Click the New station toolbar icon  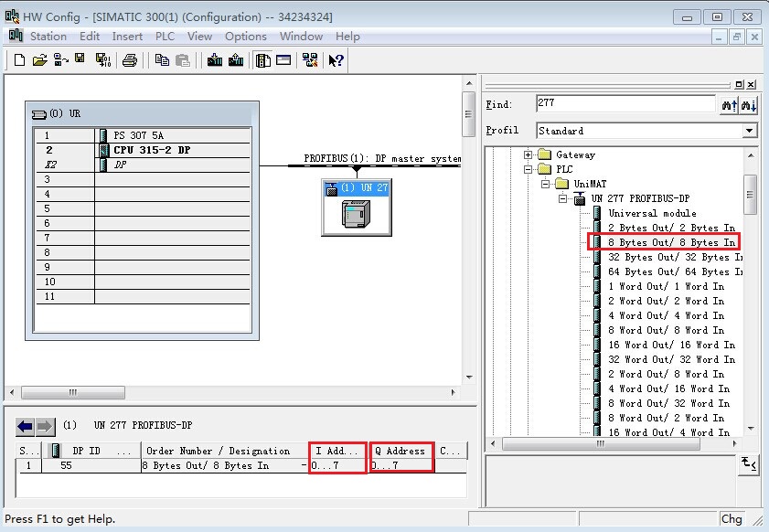19,60
